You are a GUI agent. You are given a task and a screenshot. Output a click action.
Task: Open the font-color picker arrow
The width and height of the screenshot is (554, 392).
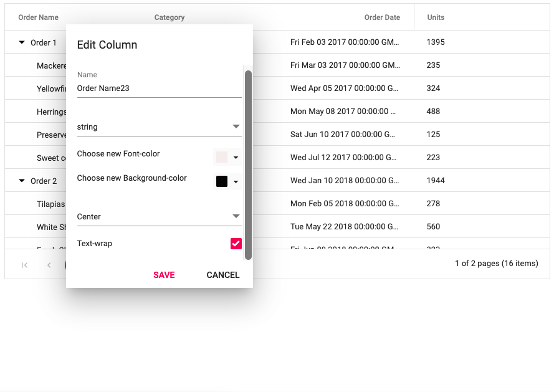236,157
